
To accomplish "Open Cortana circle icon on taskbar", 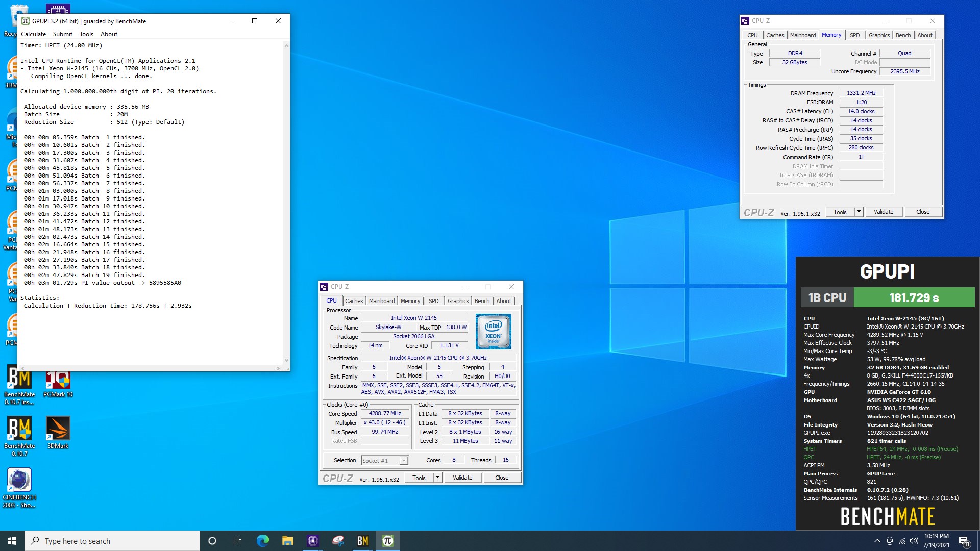I will pos(212,541).
